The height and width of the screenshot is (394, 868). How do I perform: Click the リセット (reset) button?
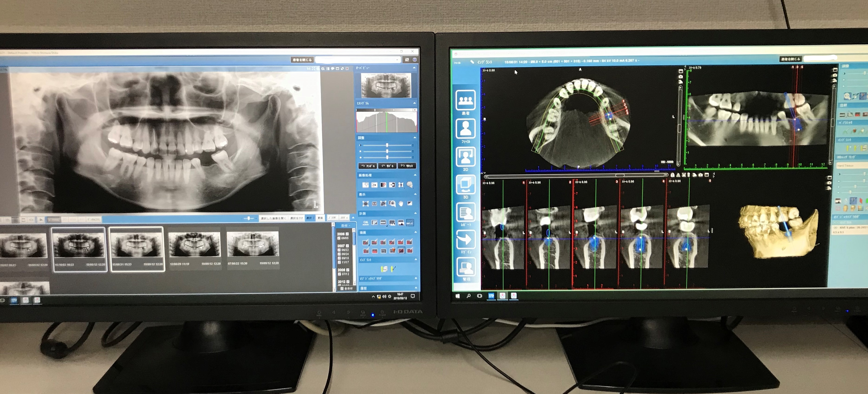point(407,166)
